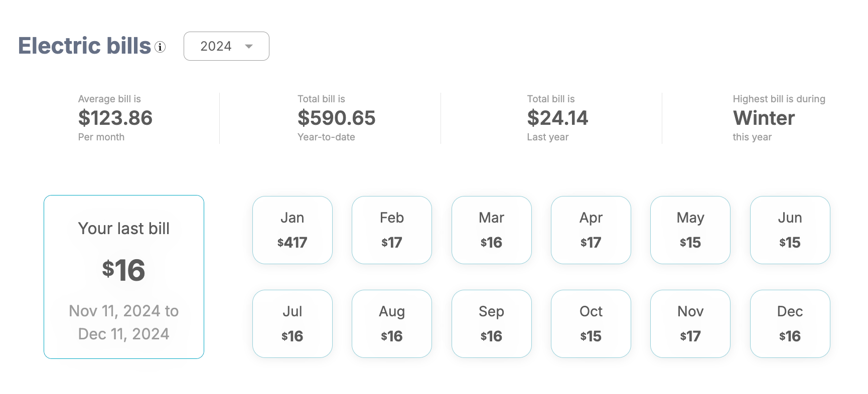This screenshot has width=868, height=394.
Task: Click the year-to-date total $590.65
Action: (336, 118)
